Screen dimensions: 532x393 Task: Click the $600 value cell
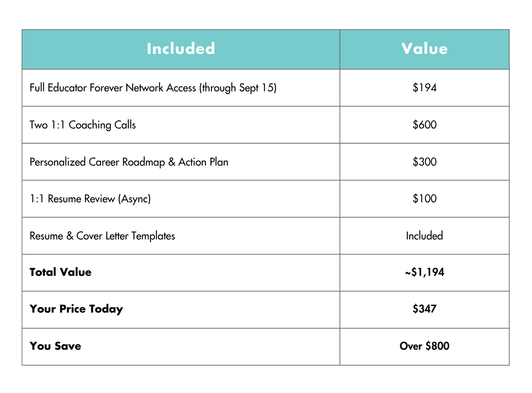[424, 125]
